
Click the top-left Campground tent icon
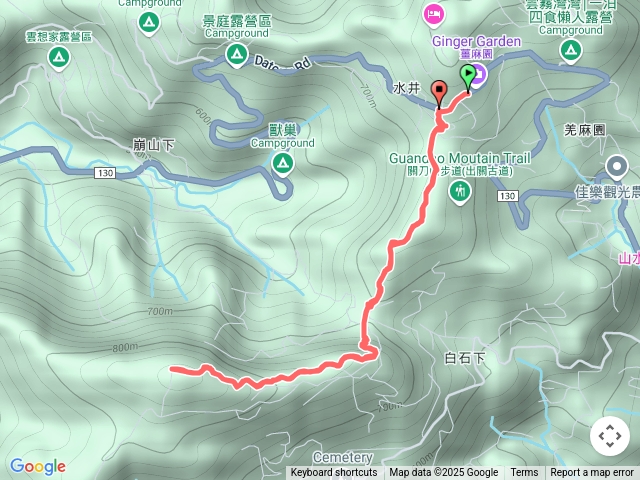(x=149, y=23)
